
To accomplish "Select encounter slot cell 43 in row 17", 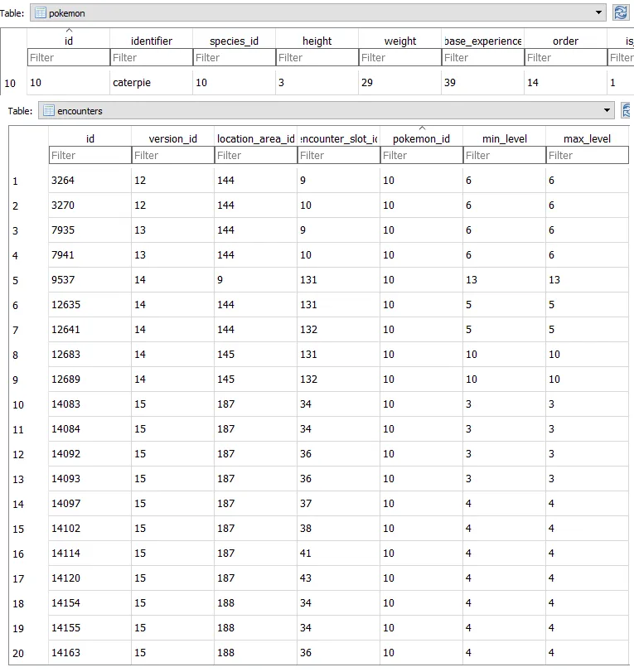I will point(338,578).
